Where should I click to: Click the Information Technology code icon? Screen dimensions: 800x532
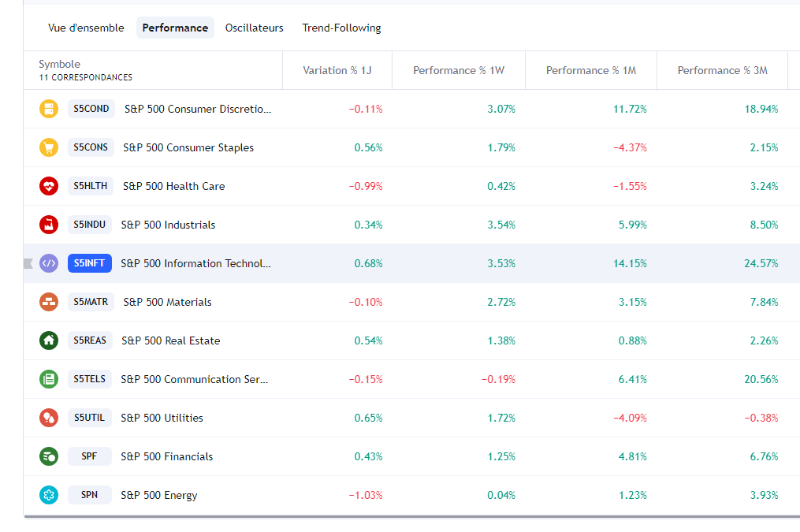pyautogui.click(x=49, y=263)
